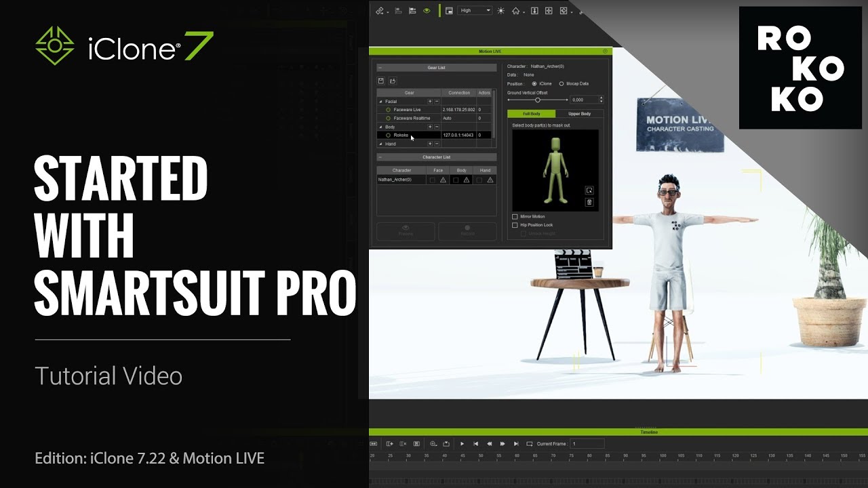Jump to last frame on timeline
The height and width of the screenshot is (488, 868).
coord(516,444)
